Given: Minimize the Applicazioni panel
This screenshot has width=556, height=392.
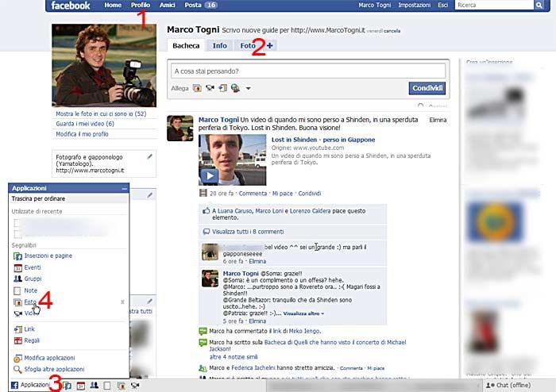Looking at the screenshot, I should 124,188.
